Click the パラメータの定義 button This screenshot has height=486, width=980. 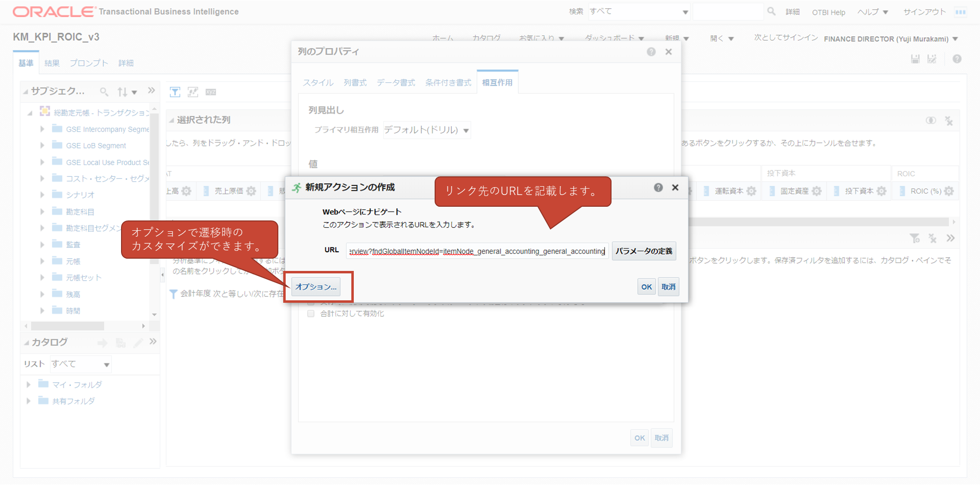click(644, 251)
